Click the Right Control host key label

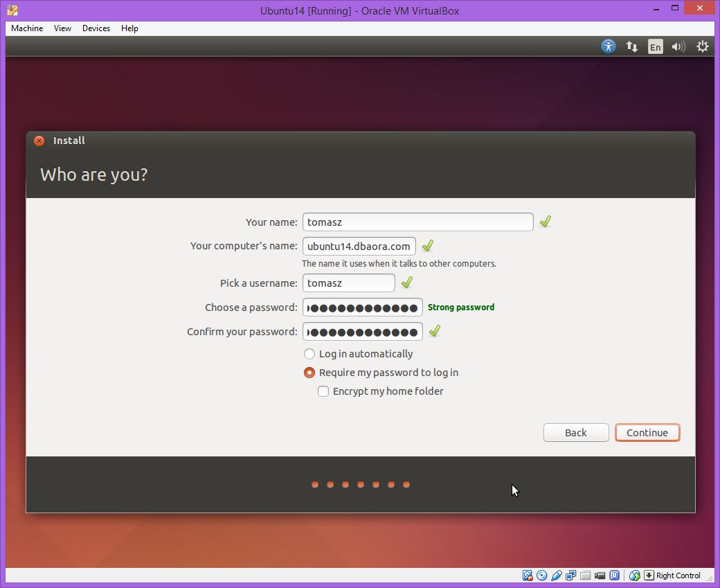point(678,576)
